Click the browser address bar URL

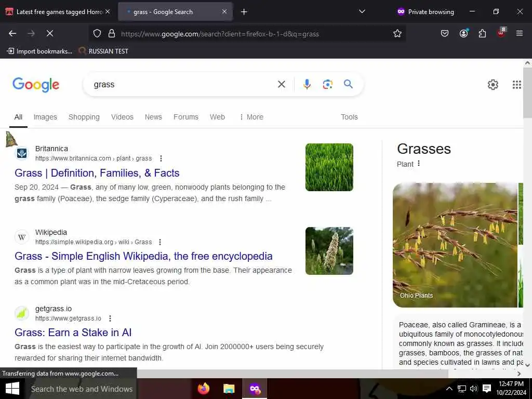pyautogui.click(x=220, y=34)
